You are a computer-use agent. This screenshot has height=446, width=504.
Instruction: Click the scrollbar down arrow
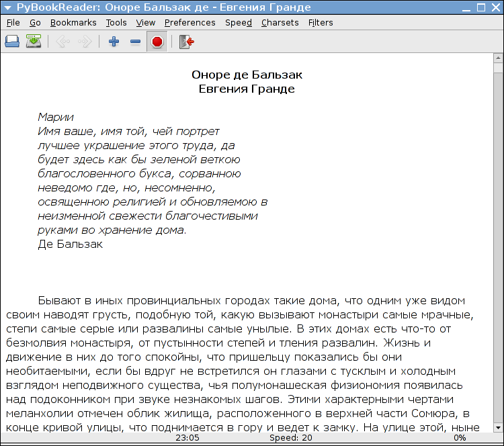click(498, 428)
